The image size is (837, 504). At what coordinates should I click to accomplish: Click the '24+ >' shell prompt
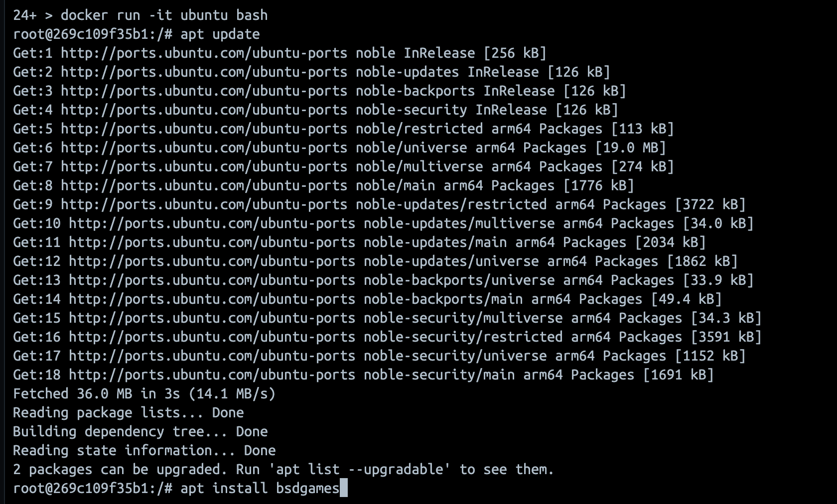(x=32, y=15)
